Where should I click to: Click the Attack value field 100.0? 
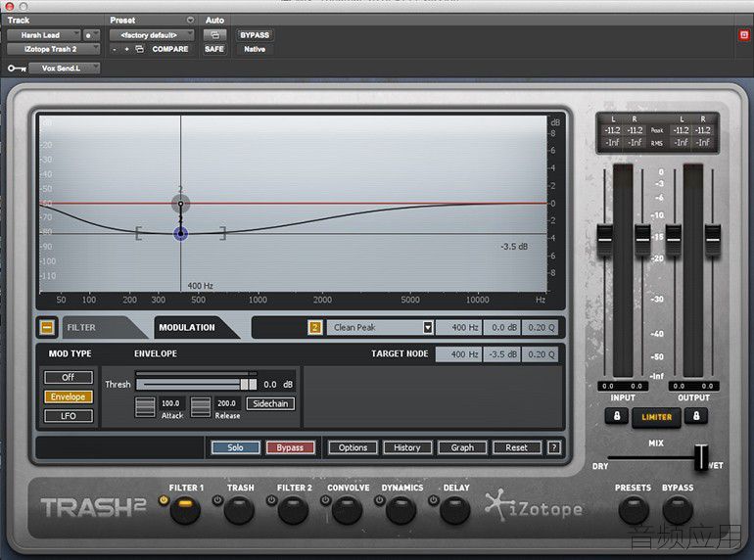click(x=170, y=403)
